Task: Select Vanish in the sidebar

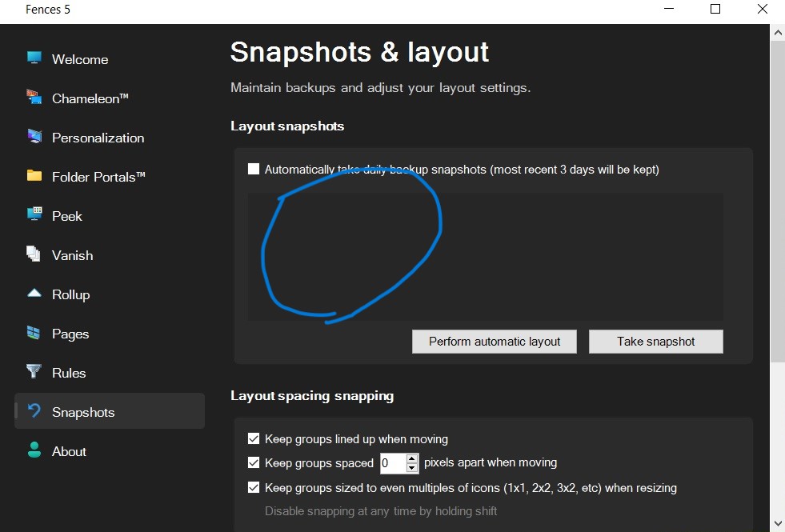Action: (110, 254)
